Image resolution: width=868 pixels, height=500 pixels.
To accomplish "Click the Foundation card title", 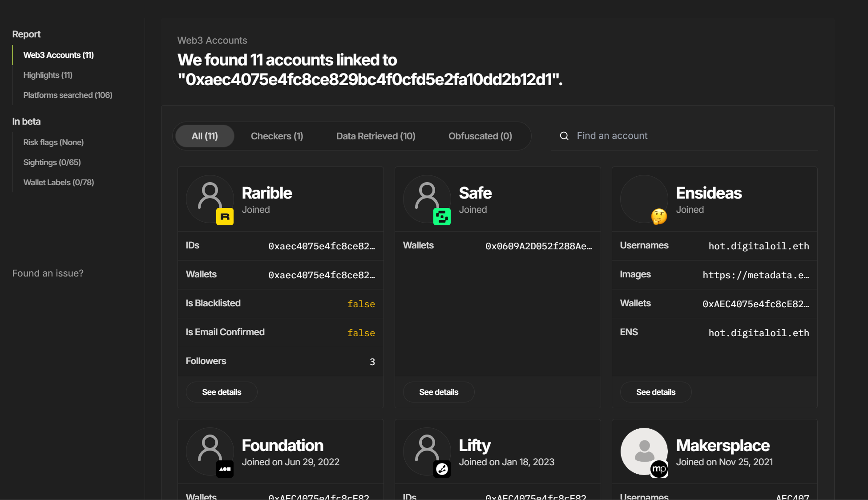I will click(283, 446).
